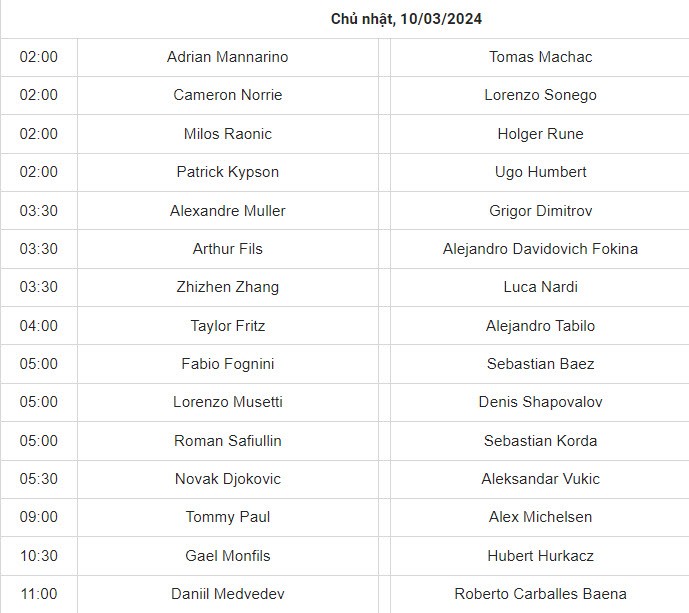The width and height of the screenshot is (689, 613).
Task: Select player name Adrian Mannarino
Action: pyautogui.click(x=227, y=57)
